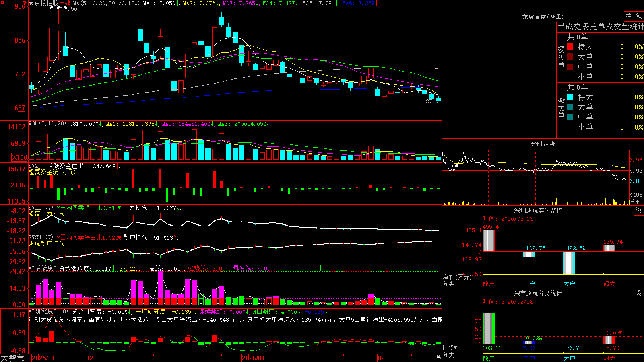This screenshot has height=362, width=644.
Task: Click the 2025/11 date on timeline
Action: coord(43,358)
